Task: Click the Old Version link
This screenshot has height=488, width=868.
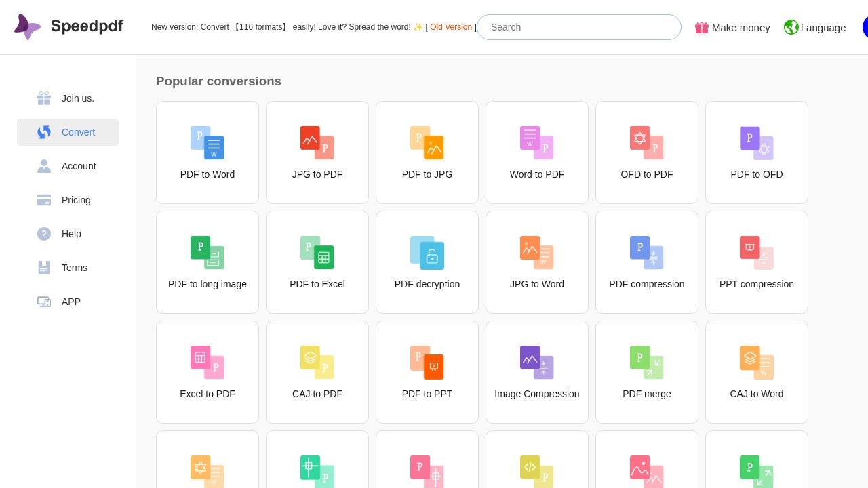Action: 450,27
